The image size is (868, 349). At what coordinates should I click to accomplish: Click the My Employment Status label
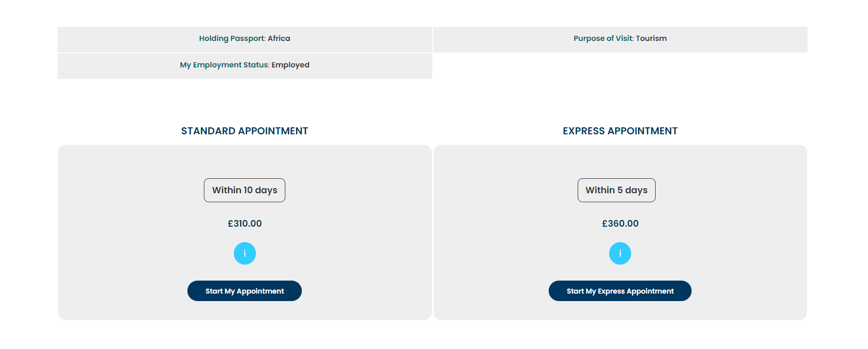[x=224, y=65]
